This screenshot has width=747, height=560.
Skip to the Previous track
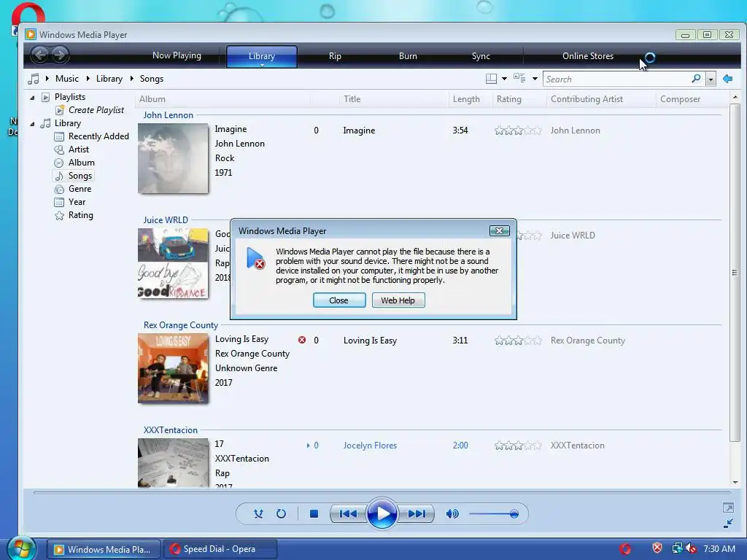(348, 514)
